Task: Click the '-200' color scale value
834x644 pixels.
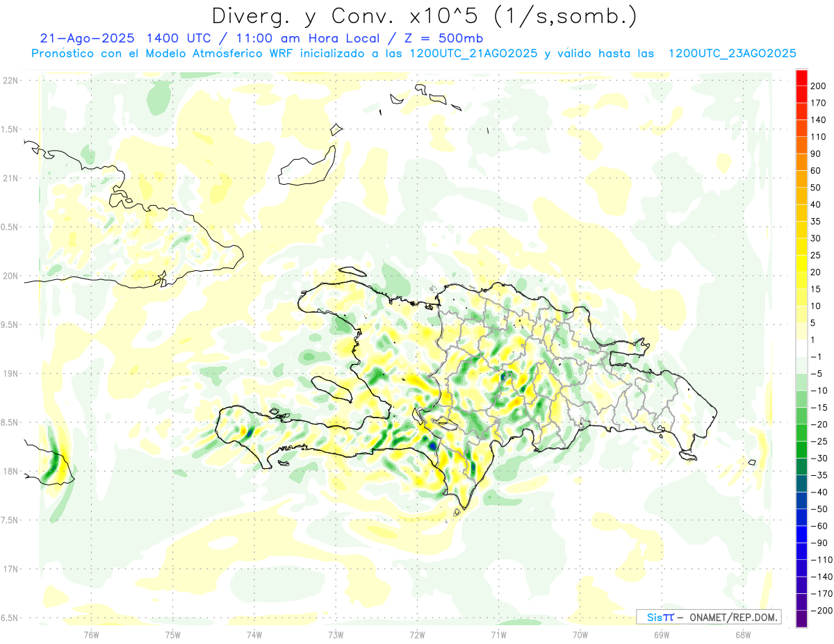Action: tap(820, 610)
